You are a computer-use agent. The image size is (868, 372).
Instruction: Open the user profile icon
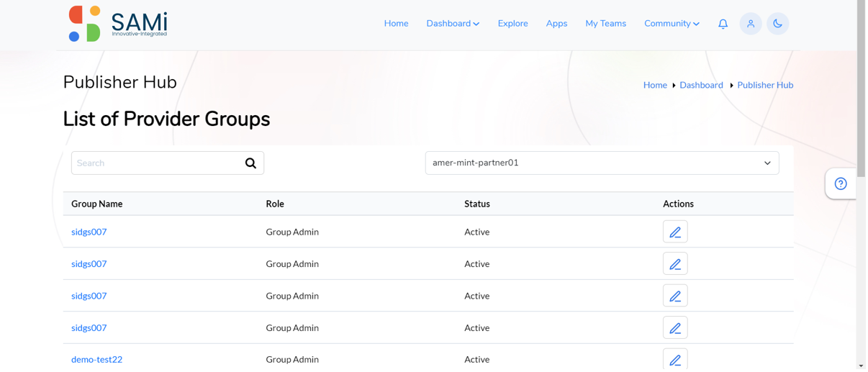tap(750, 24)
